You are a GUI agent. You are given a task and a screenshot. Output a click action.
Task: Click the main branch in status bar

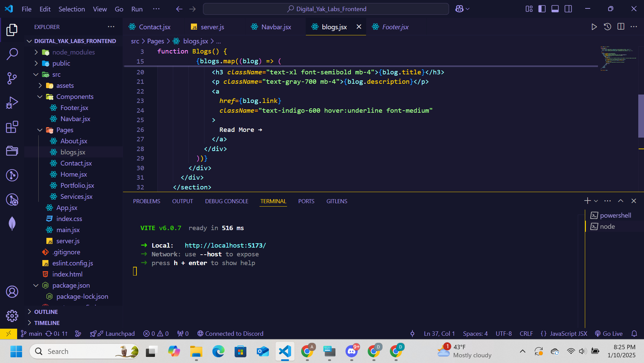[x=31, y=334]
